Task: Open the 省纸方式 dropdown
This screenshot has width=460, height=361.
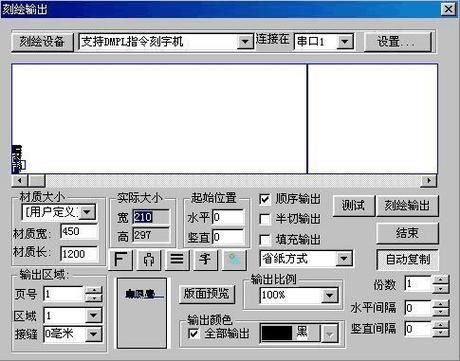Action: click(344, 259)
